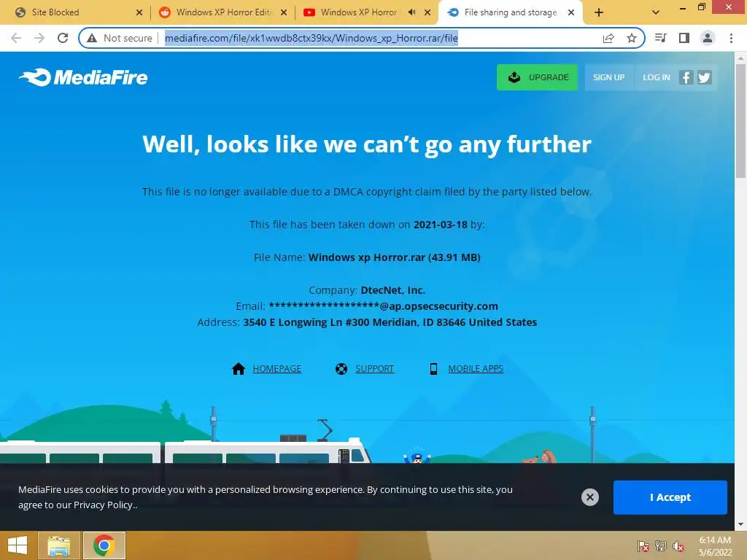This screenshot has height=560, width=747.
Task: Bookmark this page with the star icon
Action: point(632,38)
